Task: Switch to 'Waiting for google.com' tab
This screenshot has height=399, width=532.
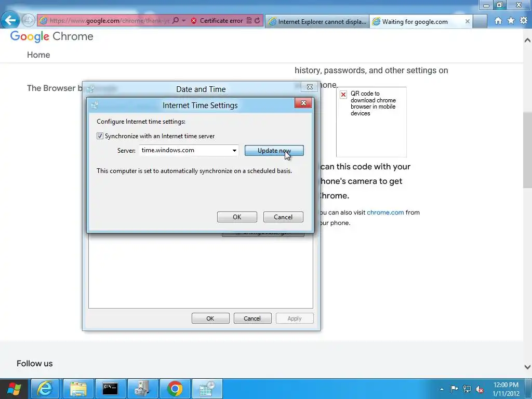Action: (x=416, y=22)
